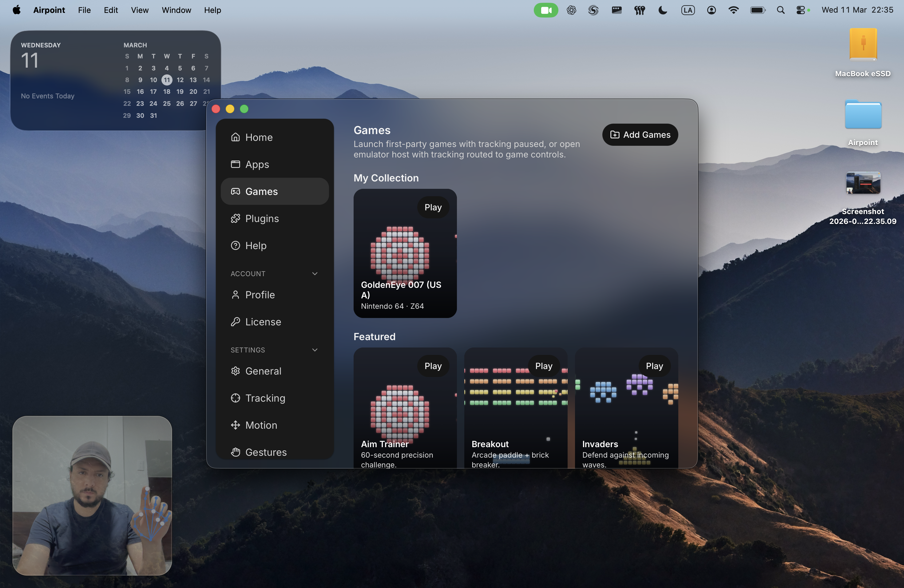
Task: Click the Add Games button
Action: tap(640, 134)
